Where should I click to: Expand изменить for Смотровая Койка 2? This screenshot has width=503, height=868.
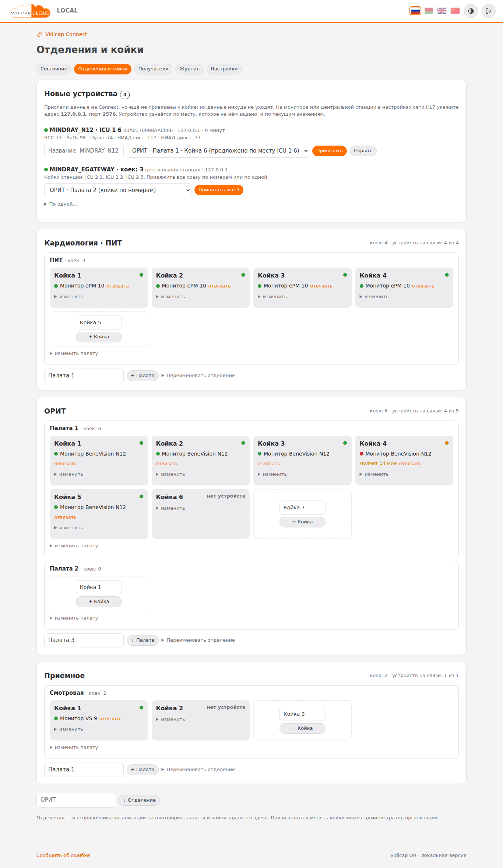pyautogui.click(x=170, y=719)
